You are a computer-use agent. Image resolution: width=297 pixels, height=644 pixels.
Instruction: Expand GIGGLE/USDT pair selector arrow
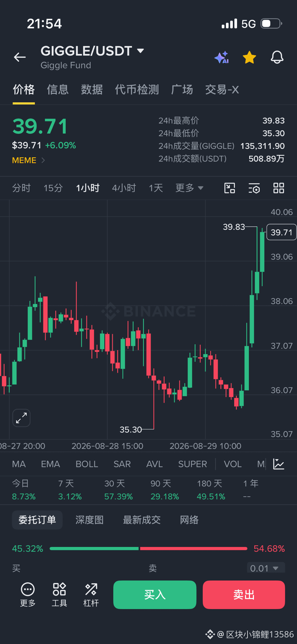tap(141, 51)
